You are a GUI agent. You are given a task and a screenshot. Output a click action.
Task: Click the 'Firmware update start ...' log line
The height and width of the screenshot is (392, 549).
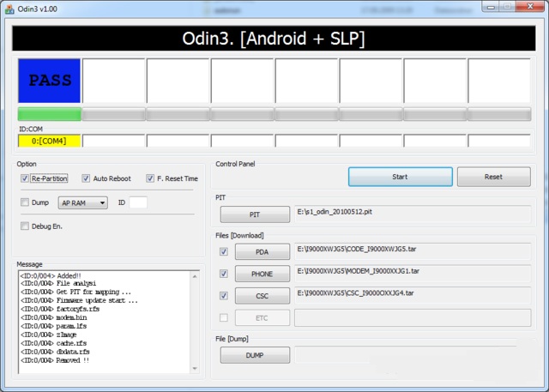[x=80, y=301]
